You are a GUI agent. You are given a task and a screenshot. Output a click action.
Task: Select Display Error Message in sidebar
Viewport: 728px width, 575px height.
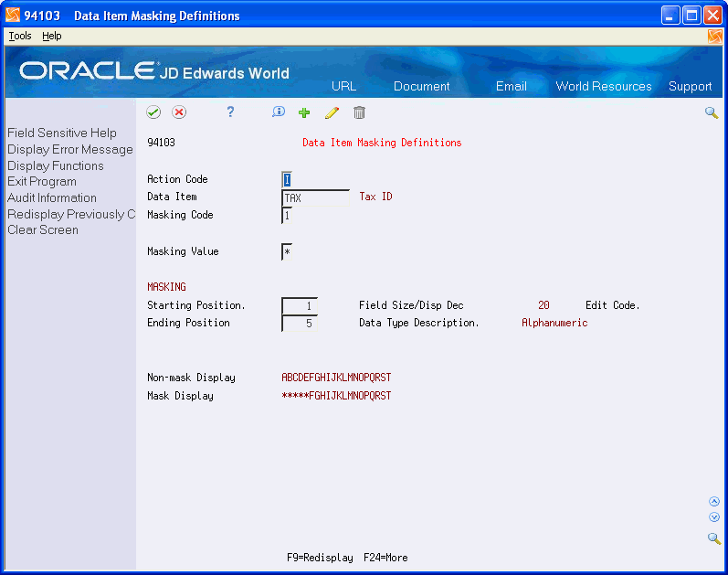(x=70, y=150)
